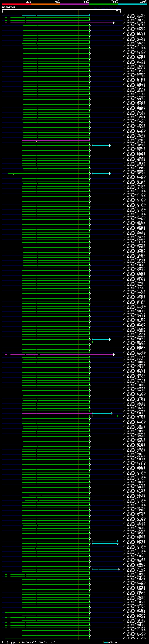Click the cyan segment in the Q4PAZ9 row
The height and width of the screenshot is (644, 149).
click(x=101, y=173)
